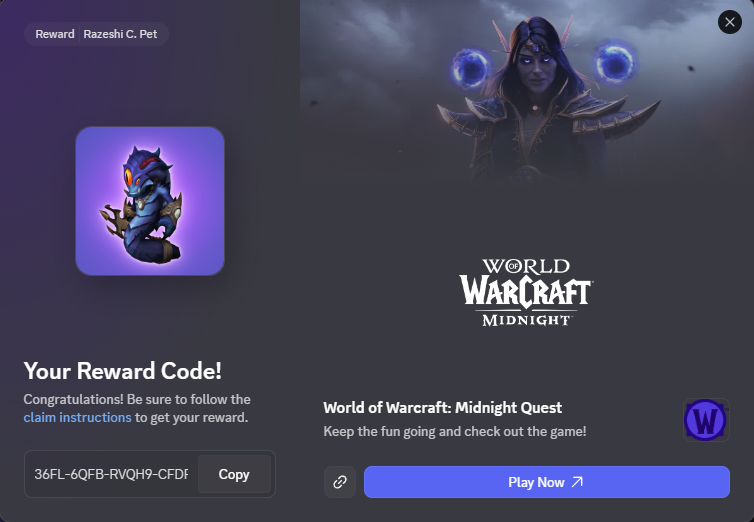Click the Reward label tag
This screenshot has height=522, width=754.
pyautogui.click(x=55, y=34)
